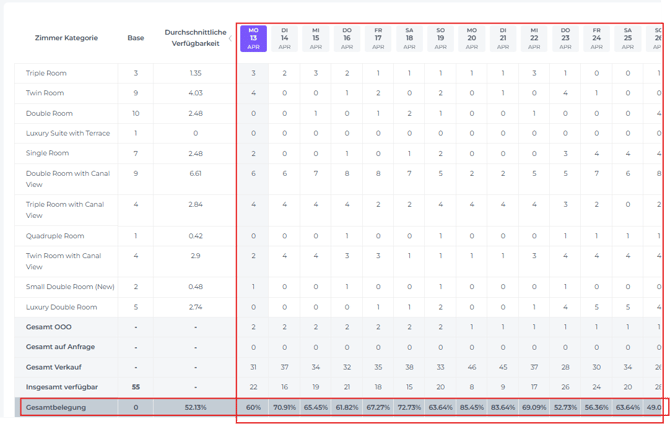Select the Gesamtbelegung summary row label

(x=56, y=407)
